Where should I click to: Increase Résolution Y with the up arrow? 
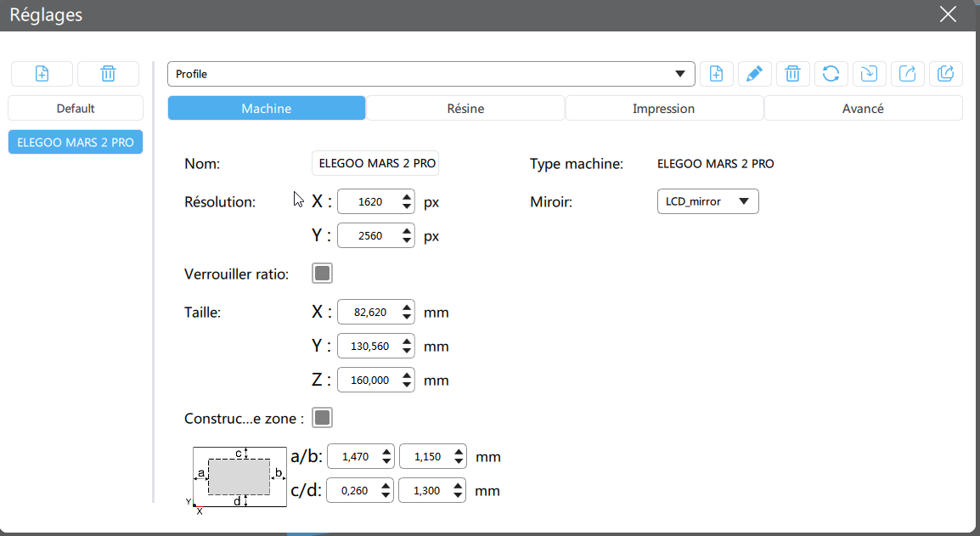tap(407, 231)
